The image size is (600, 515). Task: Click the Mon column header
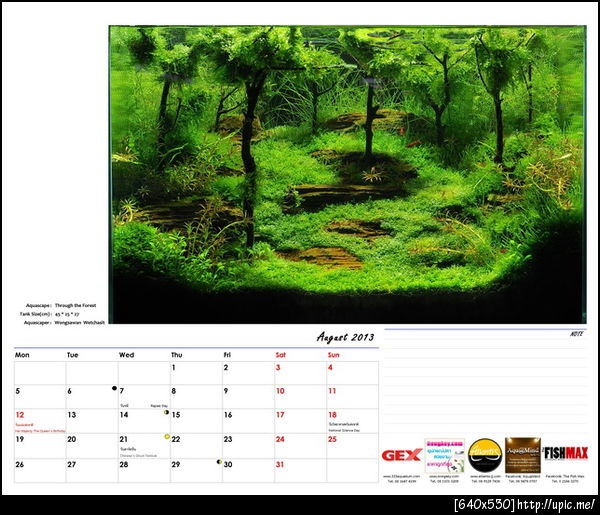tap(22, 355)
